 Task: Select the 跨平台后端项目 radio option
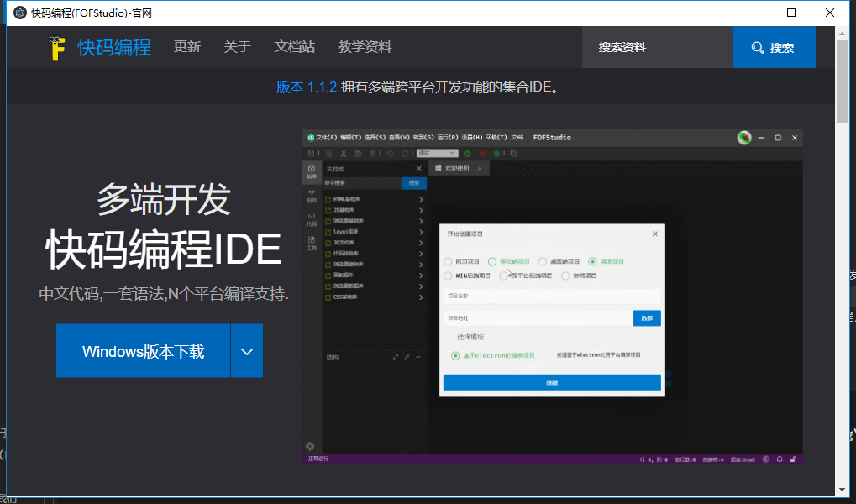point(503,276)
